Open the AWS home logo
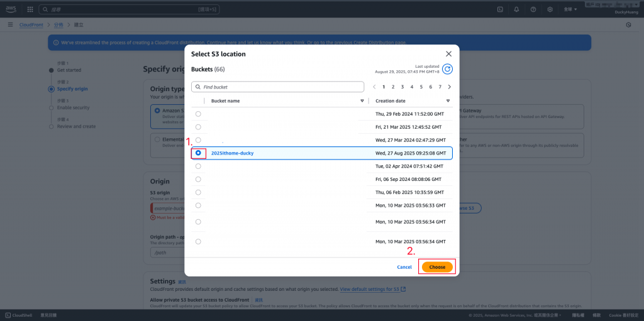The width and height of the screenshot is (644, 321). (x=11, y=9)
